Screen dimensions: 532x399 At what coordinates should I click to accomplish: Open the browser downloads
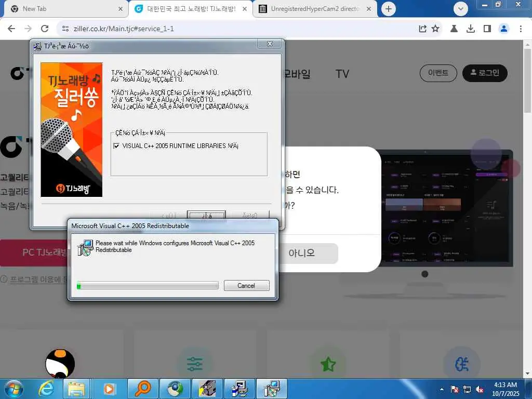click(x=471, y=29)
